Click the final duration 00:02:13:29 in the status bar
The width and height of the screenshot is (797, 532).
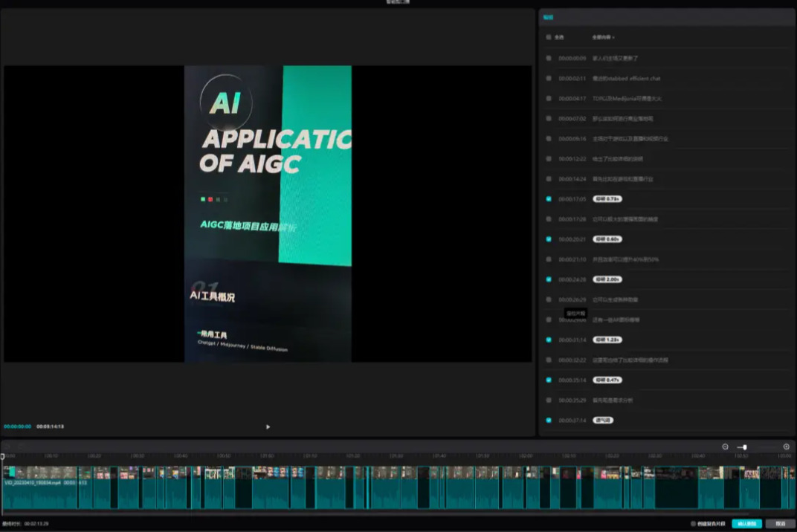(x=36, y=523)
